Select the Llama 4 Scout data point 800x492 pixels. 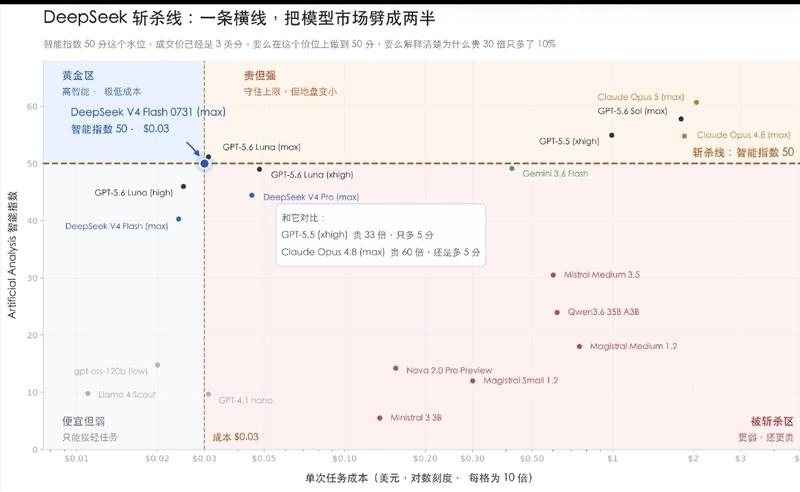[x=88, y=393]
